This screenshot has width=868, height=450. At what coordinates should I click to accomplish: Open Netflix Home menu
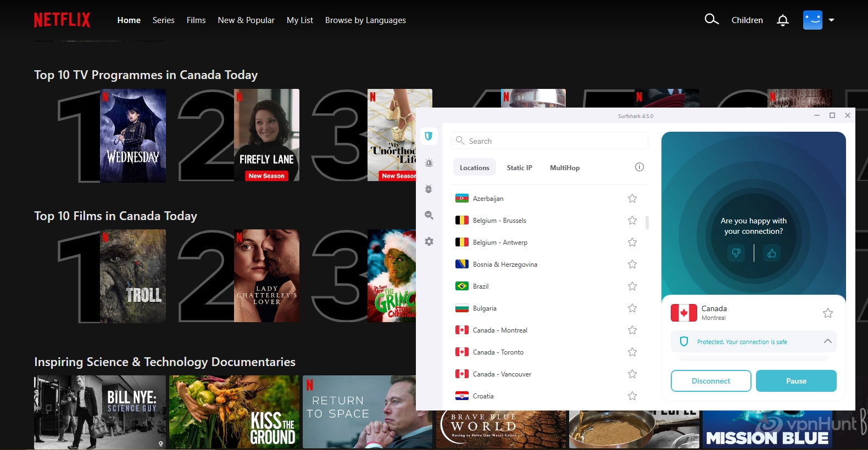tap(129, 20)
